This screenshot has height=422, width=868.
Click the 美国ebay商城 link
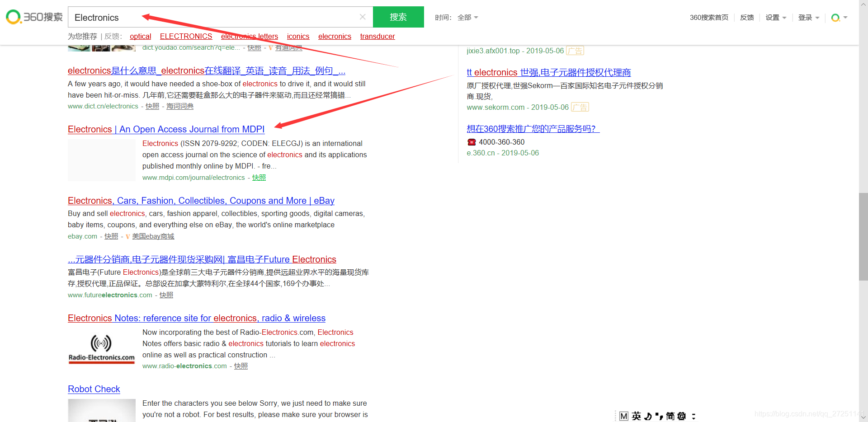pyautogui.click(x=153, y=236)
